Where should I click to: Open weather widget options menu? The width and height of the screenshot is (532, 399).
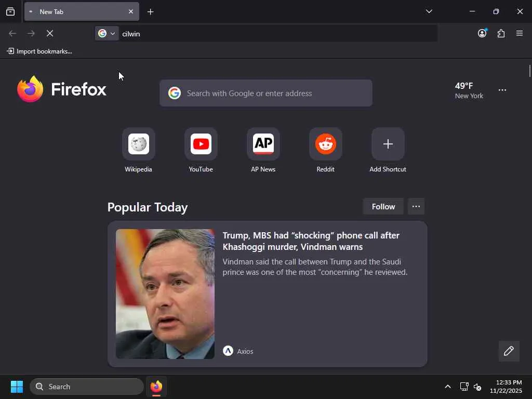(502, 90)
